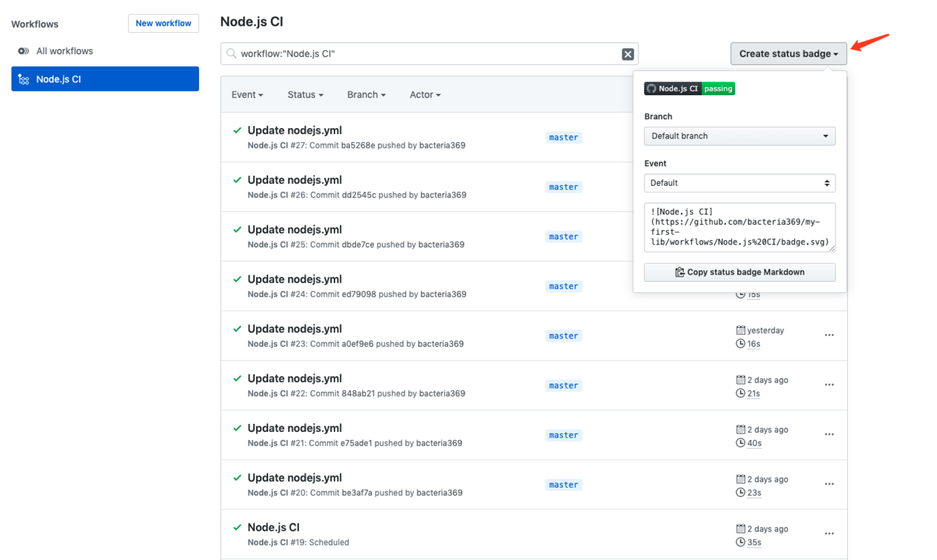Open the Update nodejs.yml run #27 link
Image resolution: width=937 pixels, height=560 pixels.
point(294,130)
